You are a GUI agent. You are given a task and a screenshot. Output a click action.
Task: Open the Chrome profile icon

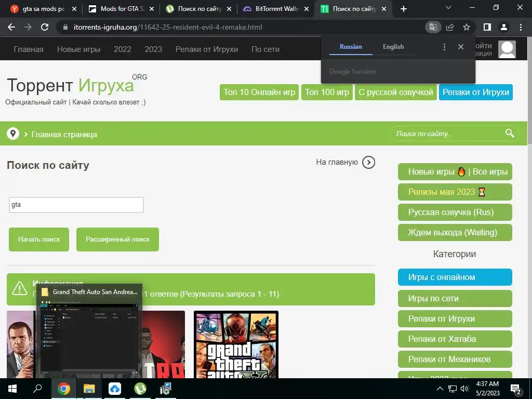504,27
